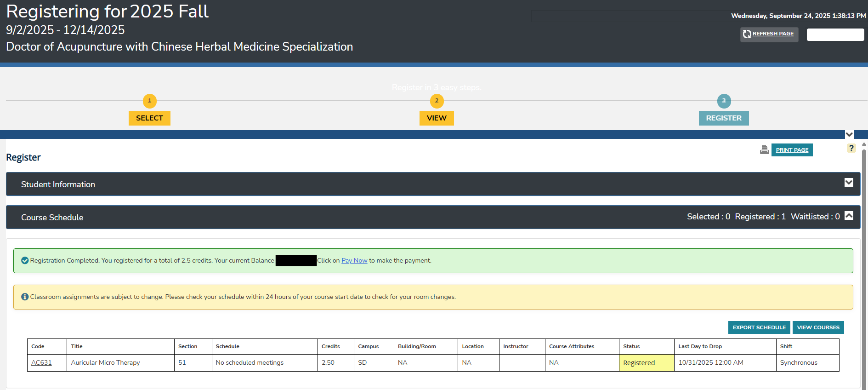868x390 pixels.
Task: Go to the VIEW step
Action: pyautogui.click(x=437, y=118)
